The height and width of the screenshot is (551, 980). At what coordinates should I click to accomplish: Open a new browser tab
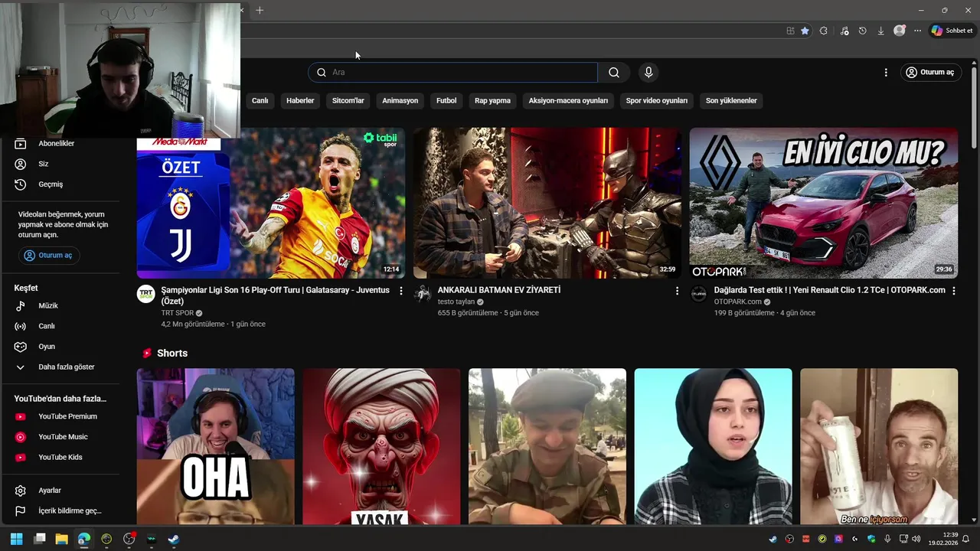[260, 10]
